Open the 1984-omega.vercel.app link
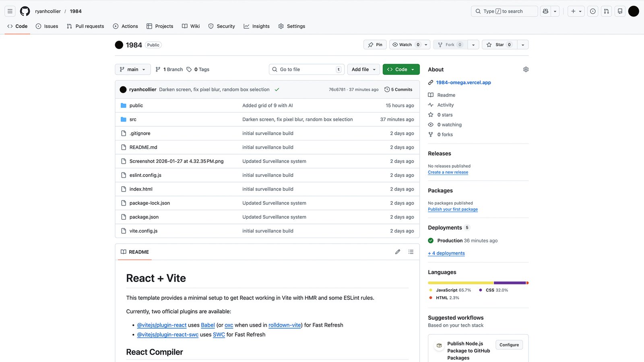 pyautogui.click(x=463, y=82)
